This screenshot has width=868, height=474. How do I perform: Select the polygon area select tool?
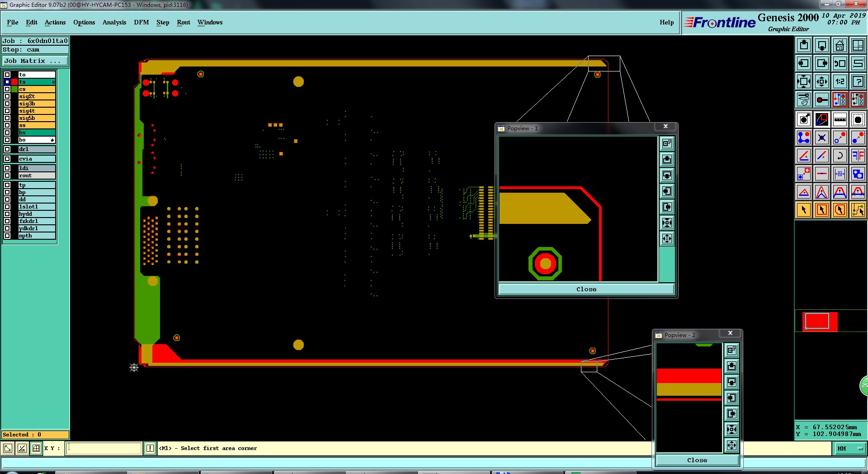tap(840, 210)
